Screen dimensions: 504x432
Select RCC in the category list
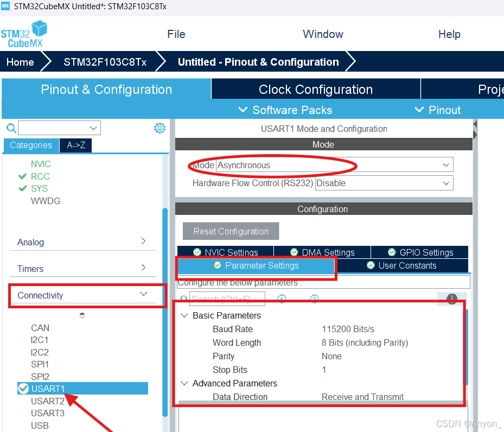pyautogui.click(x=40, y=176)
